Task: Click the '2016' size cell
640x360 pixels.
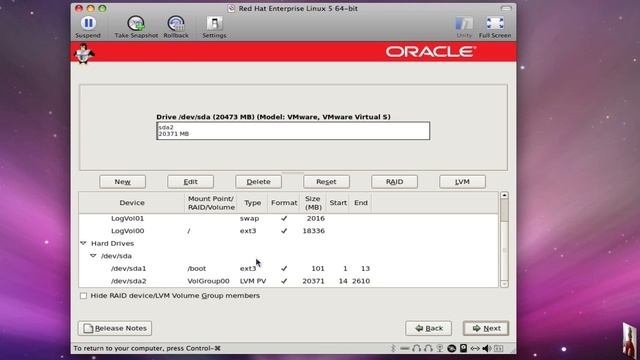Action: tap(316, 218)
